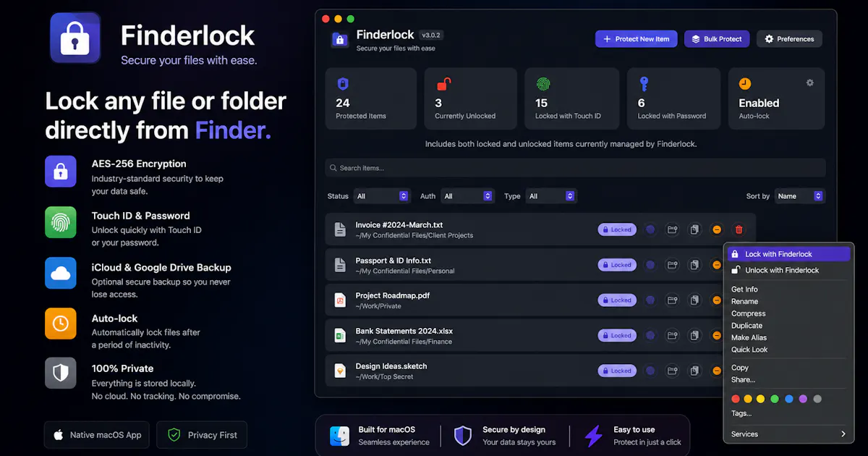
Task: Click PDF file icon of Project Roadmap.pdf
Action: click(340, 300)
